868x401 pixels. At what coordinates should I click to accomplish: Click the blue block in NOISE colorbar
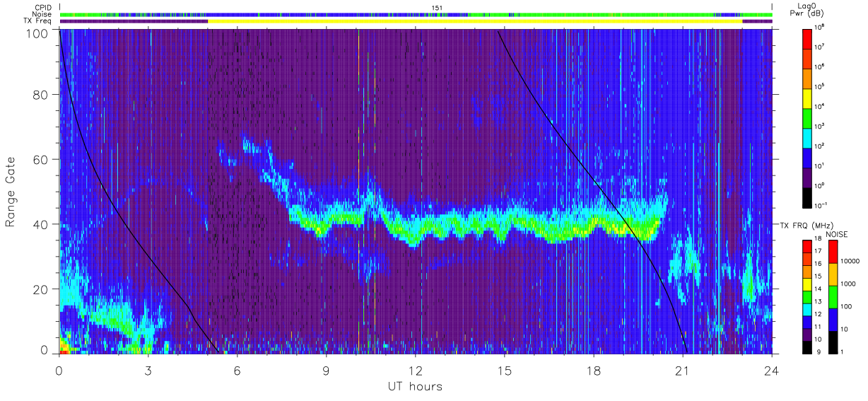tap(834, 319)
